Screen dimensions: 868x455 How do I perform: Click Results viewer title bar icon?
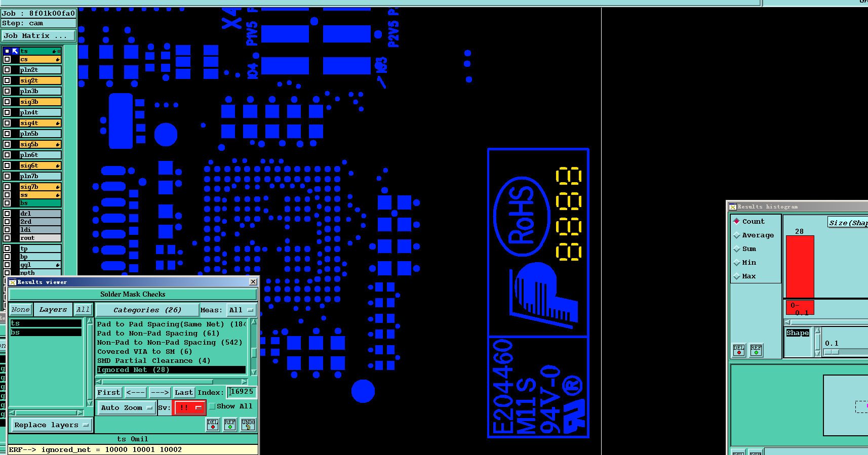13,282
